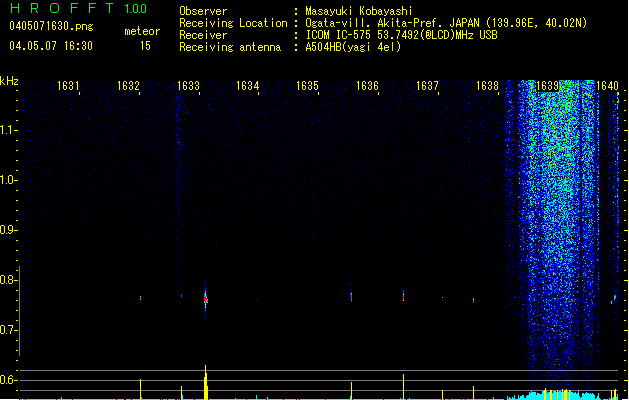Image resolution: width=629 pixels, height=400 pixels.
Task: Click the 1635 time marker
Action: 307,86
